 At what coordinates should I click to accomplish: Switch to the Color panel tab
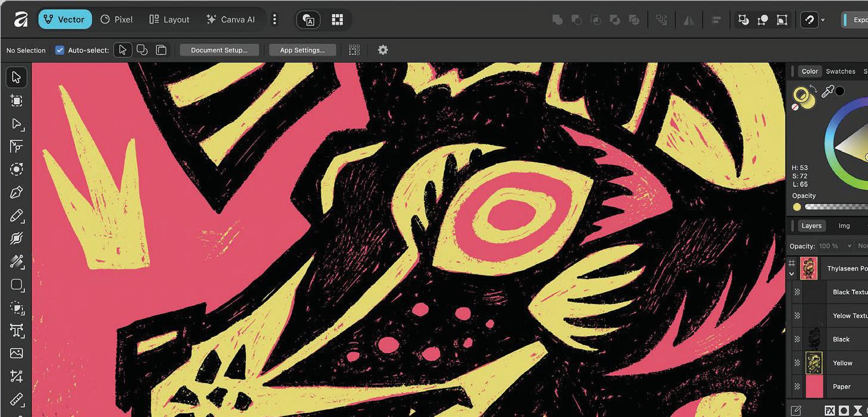tap(810, 71)
